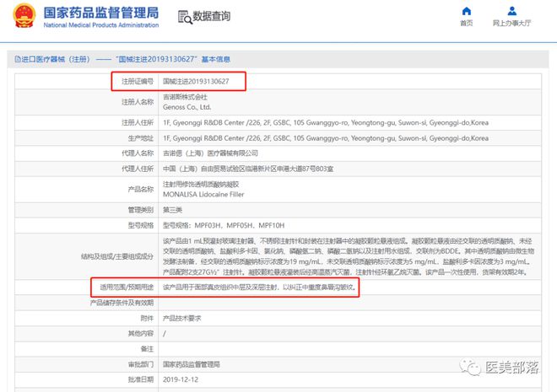Viewport: 557px width, 392px height.
Task: Click the 代理人名称 value 吉诺思（上海）
Action: point(210,153)
